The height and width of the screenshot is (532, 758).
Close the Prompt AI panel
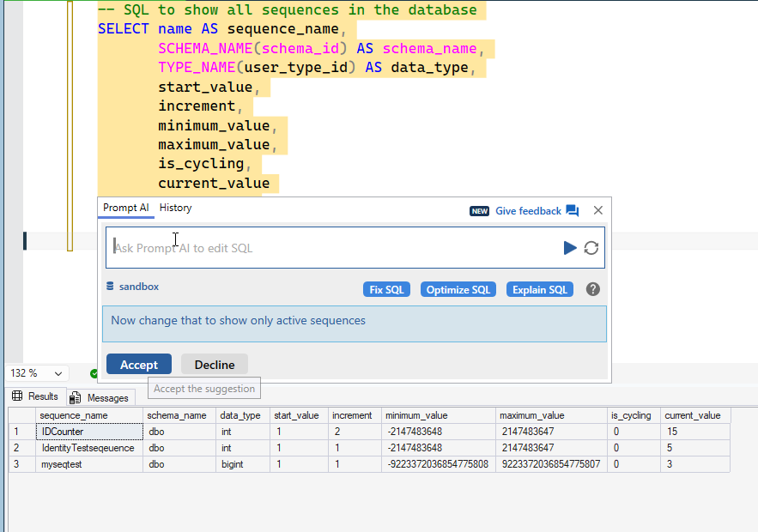[x=598, y=210]
